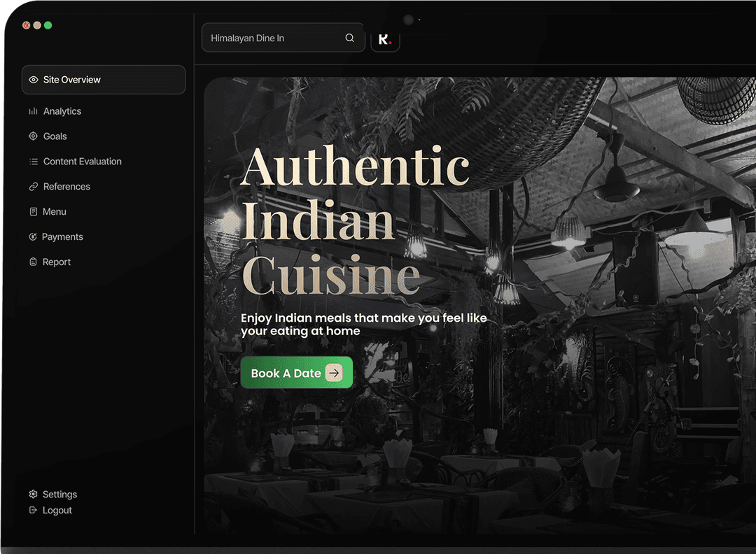Click the K logo button beside search

[x=385, y=38]
